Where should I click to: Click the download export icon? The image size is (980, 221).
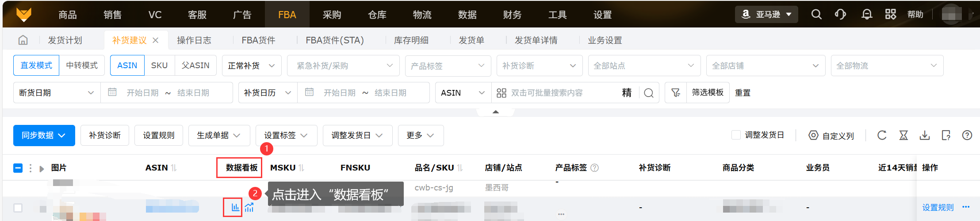click(925, 136)
